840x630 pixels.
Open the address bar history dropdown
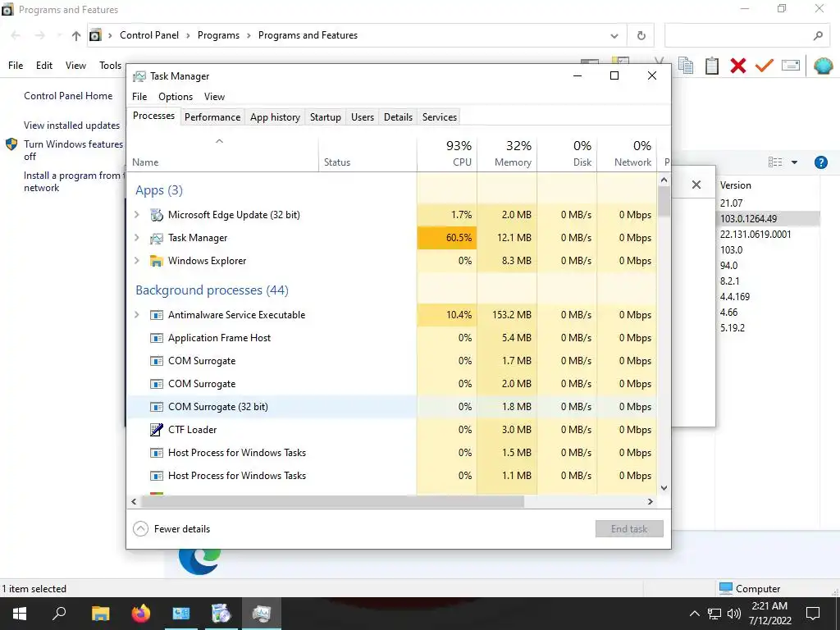pos(614,36)
